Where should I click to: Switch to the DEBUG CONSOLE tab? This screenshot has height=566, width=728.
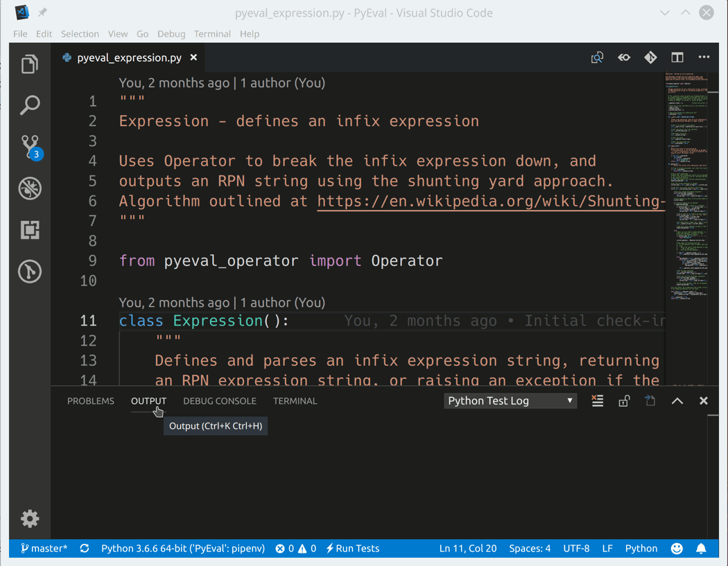click(220, 400)
